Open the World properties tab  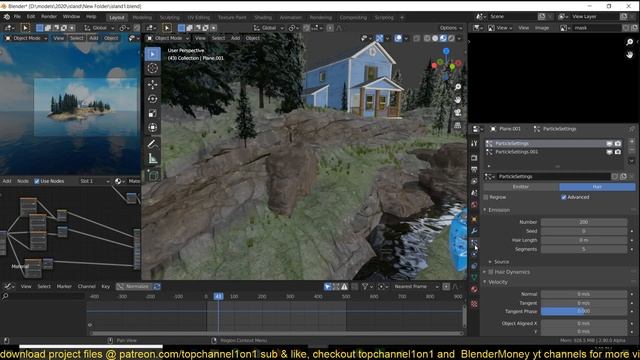(x=474, y=204)
